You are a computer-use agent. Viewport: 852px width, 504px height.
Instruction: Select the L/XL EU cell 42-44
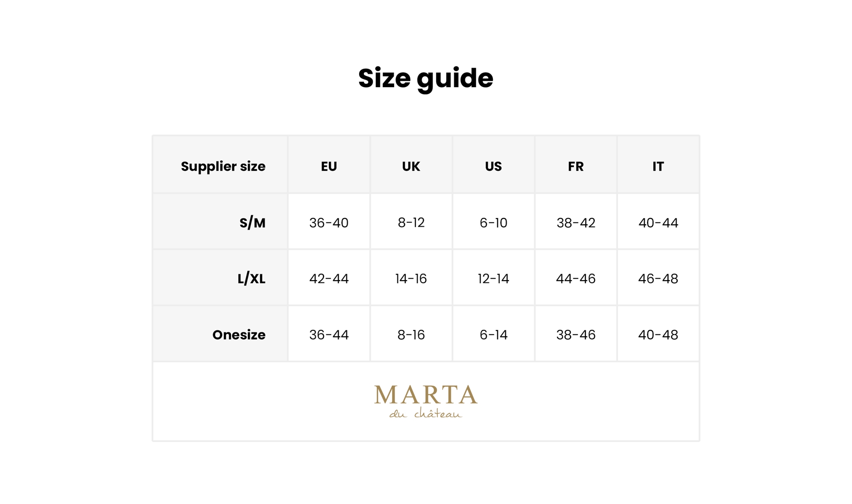(x=329, y=279)
